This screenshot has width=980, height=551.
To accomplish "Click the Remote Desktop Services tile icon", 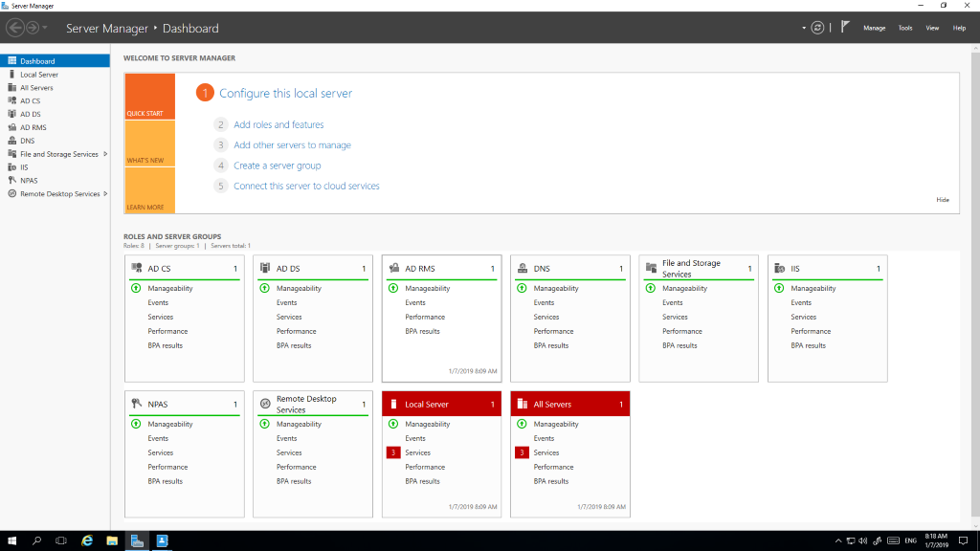I will [x=265, y=405].
